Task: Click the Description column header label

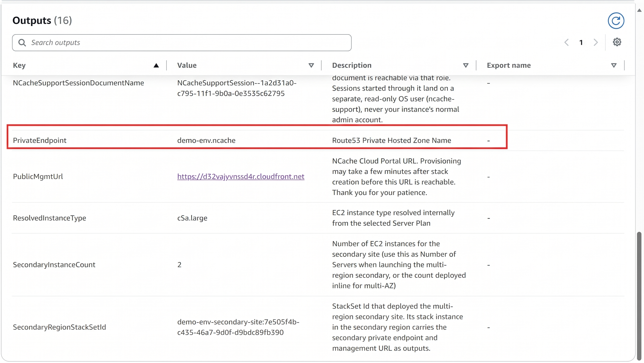Action: 352,65
